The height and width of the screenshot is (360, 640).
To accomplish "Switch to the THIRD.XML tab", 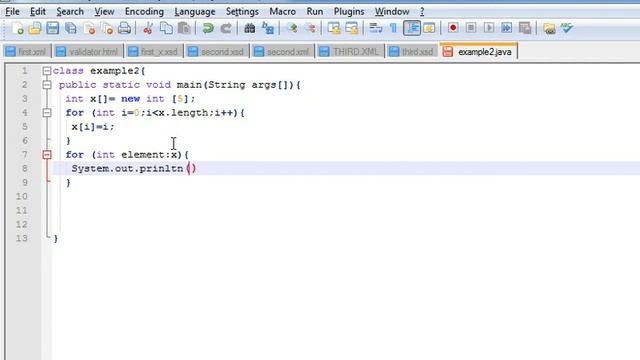I will click(350, 52).
